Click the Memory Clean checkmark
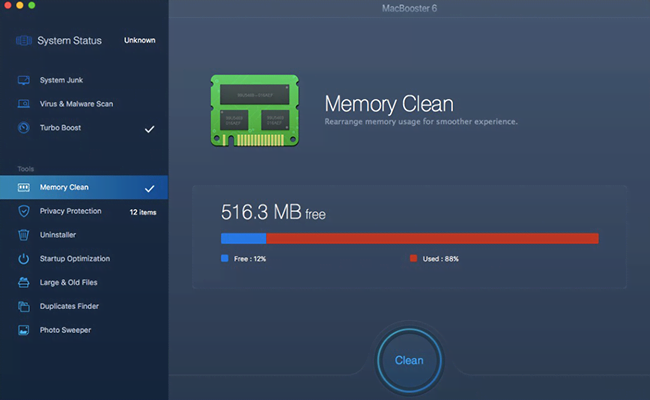The image size is (650, 400). 149,189
